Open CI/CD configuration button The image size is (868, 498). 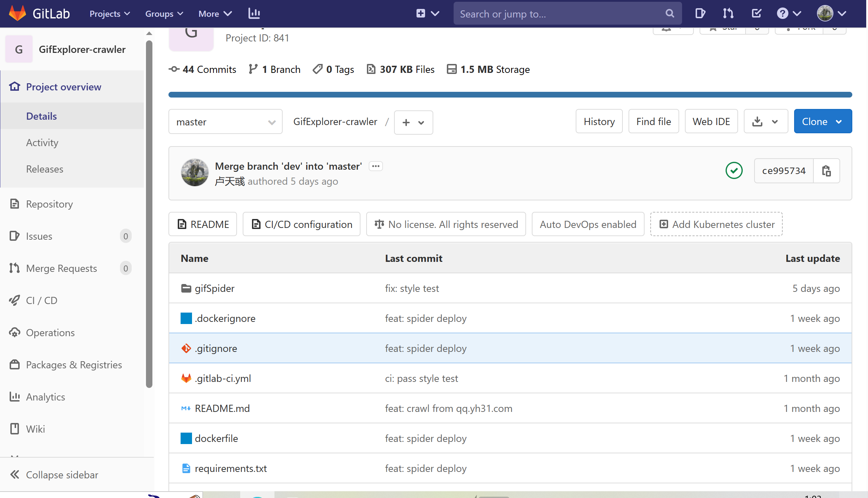[302, 224]
